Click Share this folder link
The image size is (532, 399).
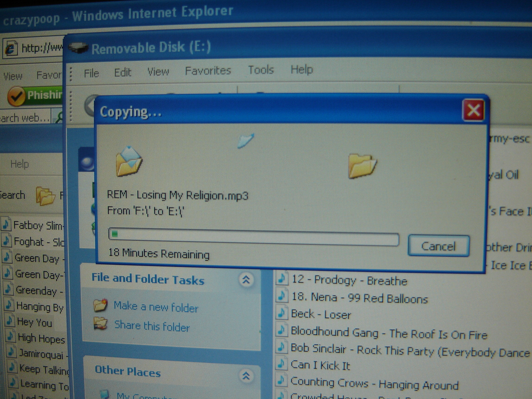(x=152, y=326)
